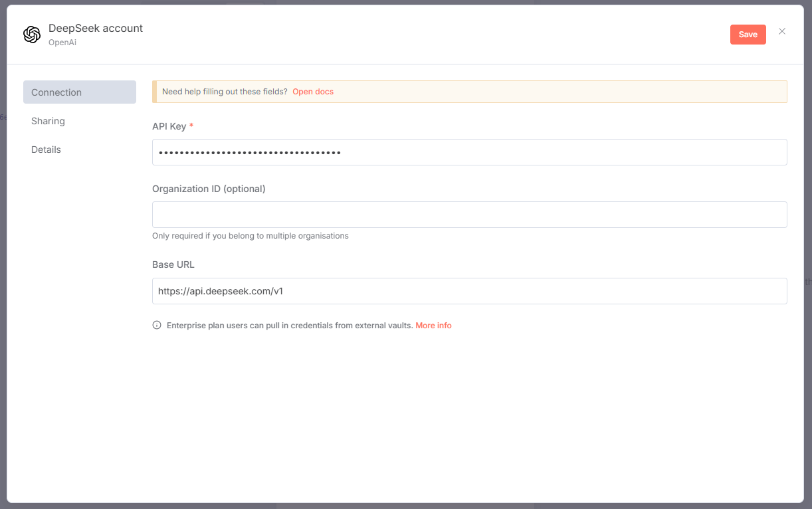
Task: Close the credential dialog with X
Action: [x=782, y=31]
